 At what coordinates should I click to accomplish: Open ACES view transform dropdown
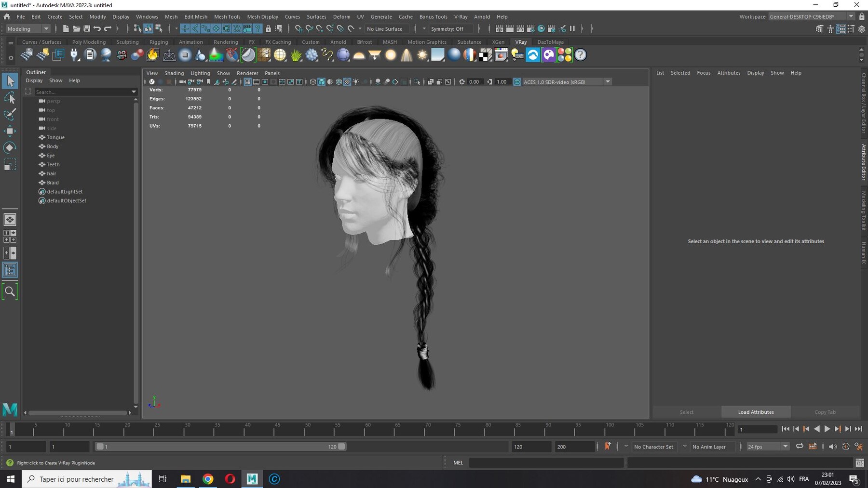coord(567,82)
